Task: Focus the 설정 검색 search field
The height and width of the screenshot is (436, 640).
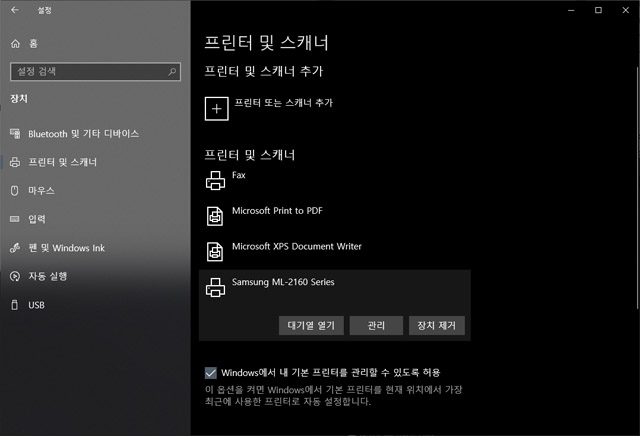Action: click(95, 71)
